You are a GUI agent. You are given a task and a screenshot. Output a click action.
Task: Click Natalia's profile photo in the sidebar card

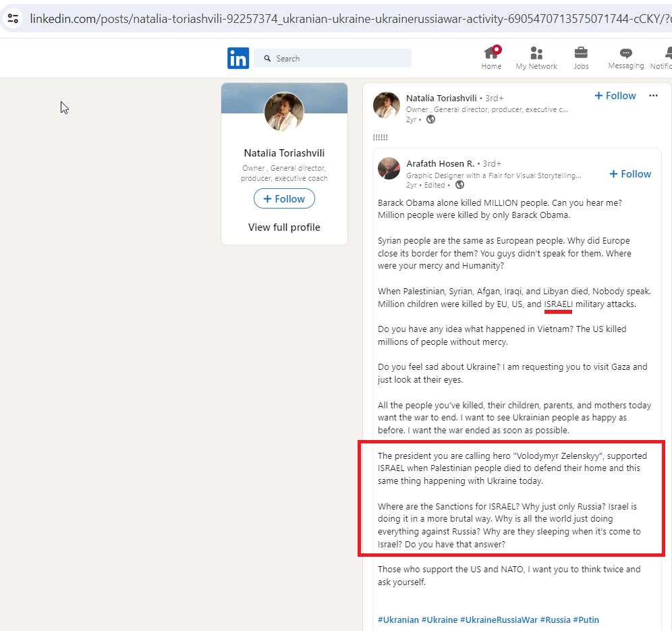coord(284,111)
